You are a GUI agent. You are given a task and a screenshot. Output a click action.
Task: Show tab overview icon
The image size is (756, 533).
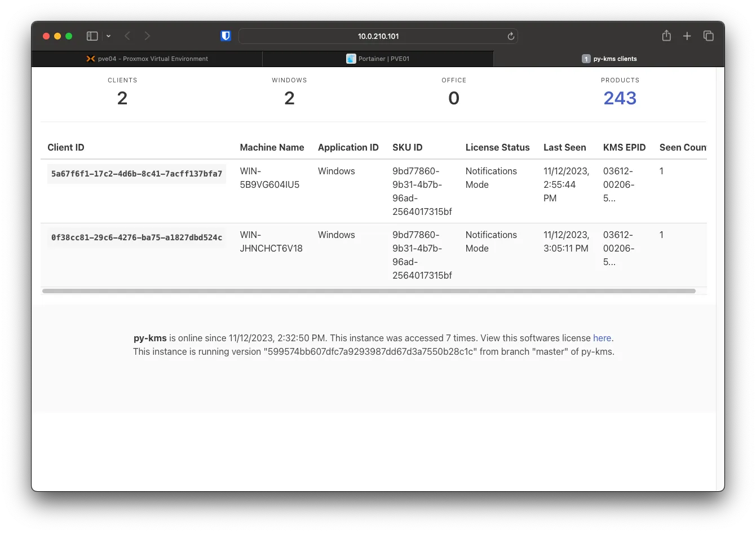tap(709, 36)
